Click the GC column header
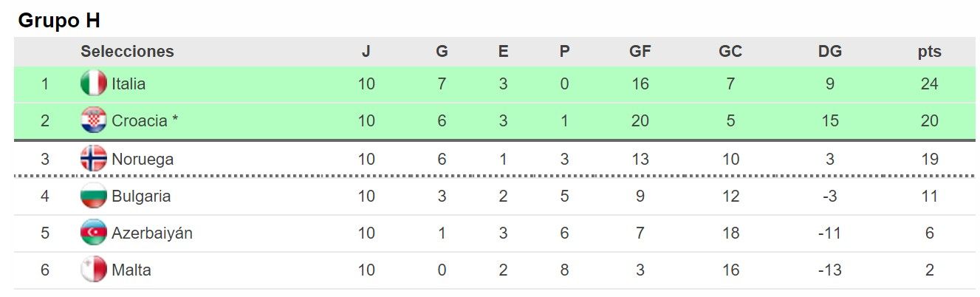Image resolution: width=980 pixels, height=297 pixels. [730, 52]
